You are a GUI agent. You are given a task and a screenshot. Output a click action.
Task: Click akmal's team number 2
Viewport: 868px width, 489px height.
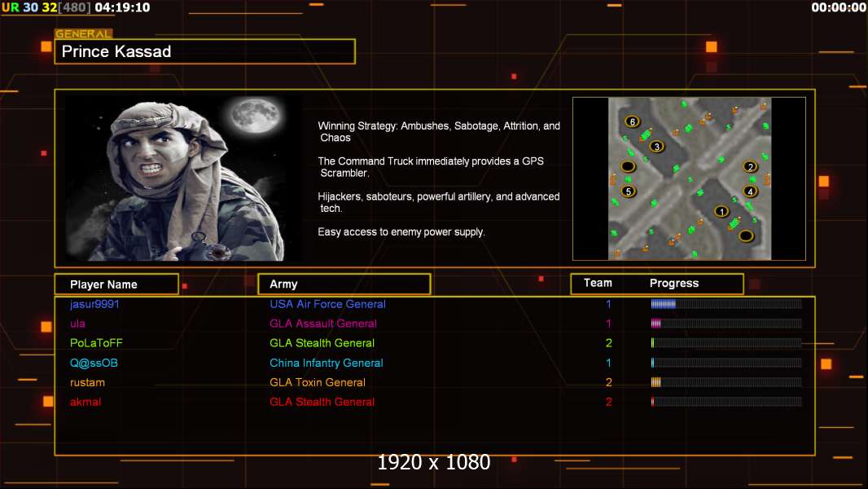coord(609,402)
